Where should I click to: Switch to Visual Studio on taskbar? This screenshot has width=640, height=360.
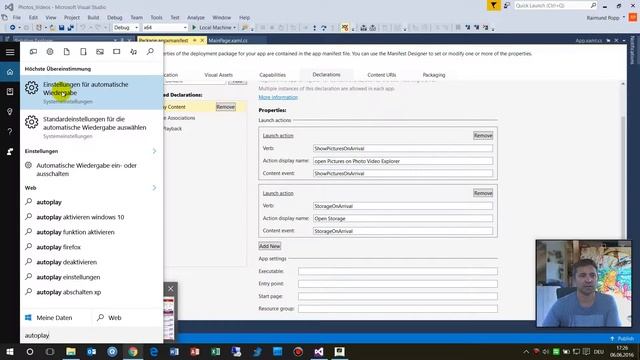[319, 351]
